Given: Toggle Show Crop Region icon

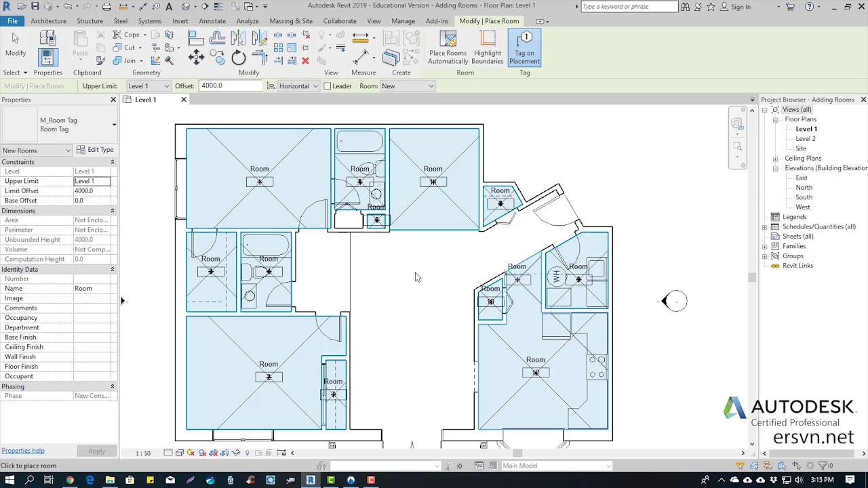Looking at the screenshot, I should pyautogui.click(x=224, y=453).
